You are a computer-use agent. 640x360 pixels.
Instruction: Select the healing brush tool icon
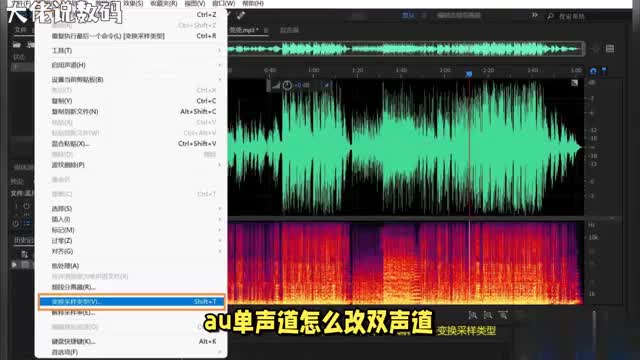pos(241,16)
